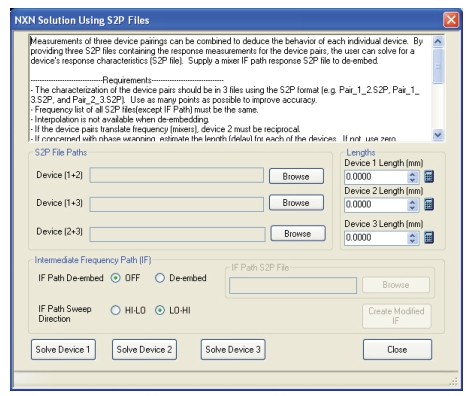Click the Device 3 Length value field
The width and height of the screenshot is (473, 396).
click(x=376, y=238)
